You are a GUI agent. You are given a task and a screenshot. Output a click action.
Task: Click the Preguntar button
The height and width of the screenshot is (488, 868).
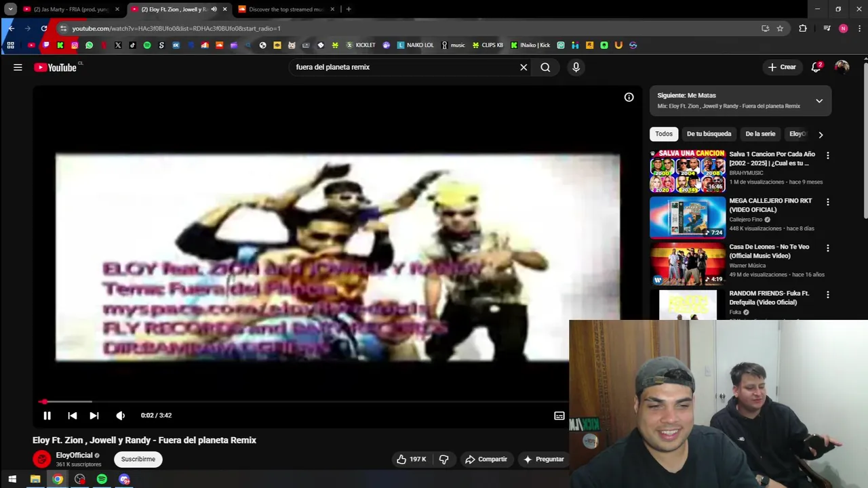tap(544, 459)
